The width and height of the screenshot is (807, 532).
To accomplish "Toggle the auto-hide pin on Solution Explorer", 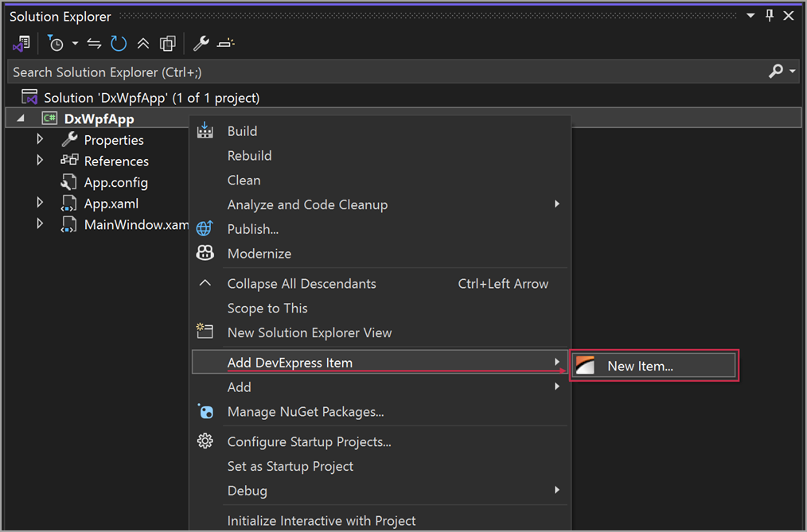I will [x=770, y=16].
